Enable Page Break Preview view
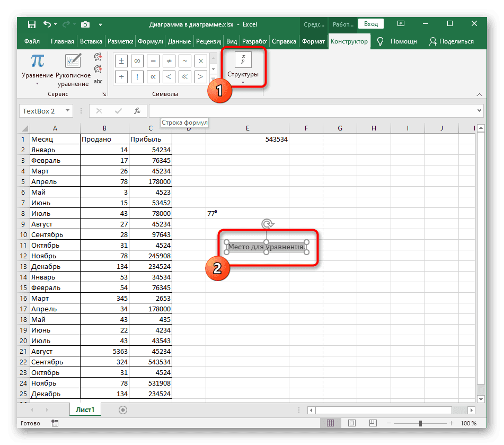 [371, 423]
